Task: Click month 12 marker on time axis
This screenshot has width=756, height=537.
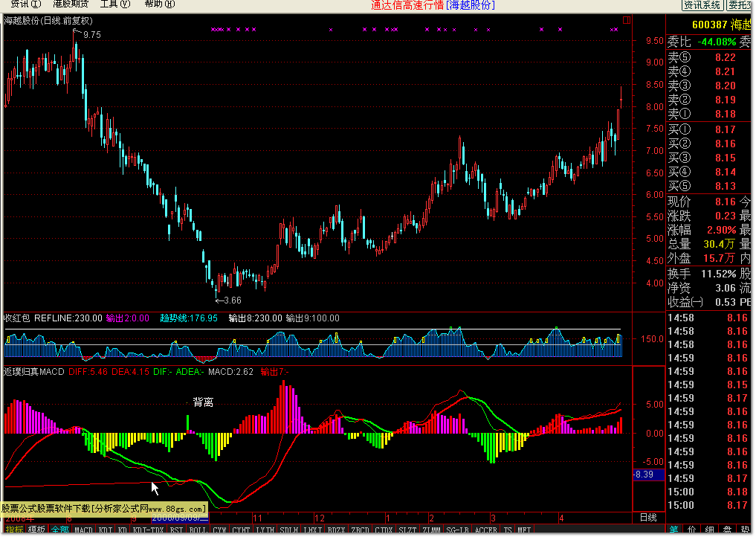Action: (x=320, y=518)
